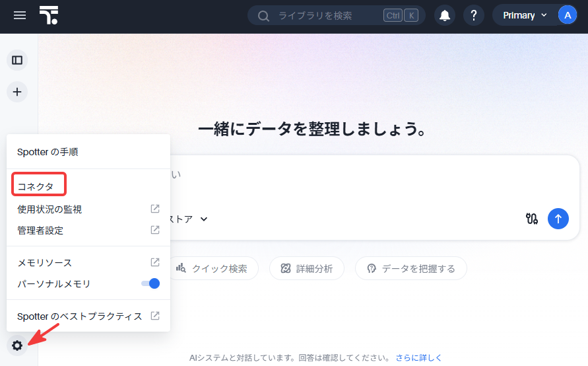The width and height of the screenshot is (588, 366).
Task: Open the user avatar A menu
Action: click(x=568, y=15)
